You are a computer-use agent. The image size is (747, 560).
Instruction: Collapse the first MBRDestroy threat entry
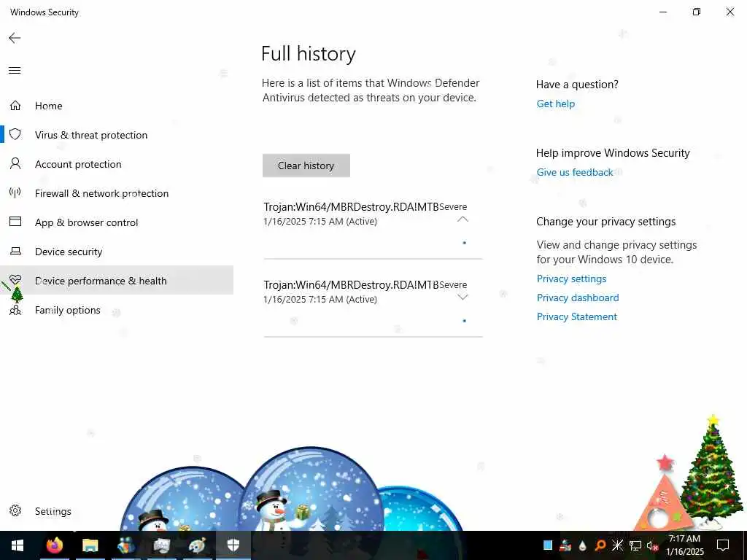click(462, 219)
